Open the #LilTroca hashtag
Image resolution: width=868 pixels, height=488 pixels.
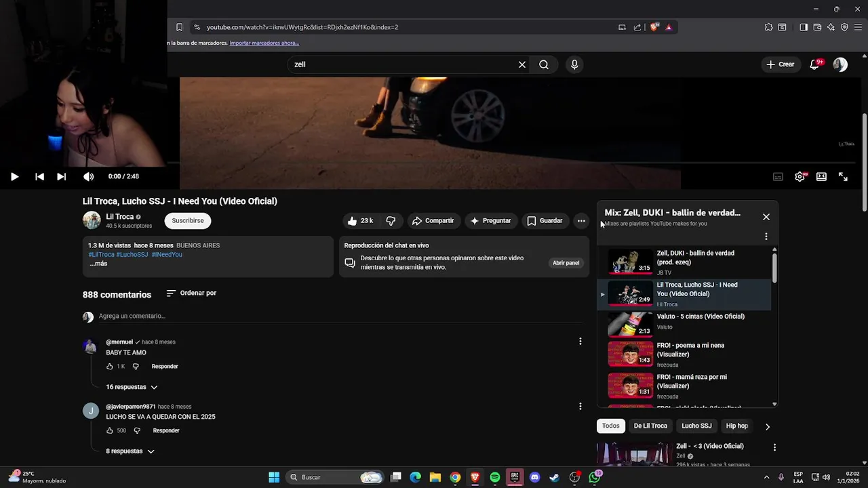pyautogui.click(x=101, y=254)
